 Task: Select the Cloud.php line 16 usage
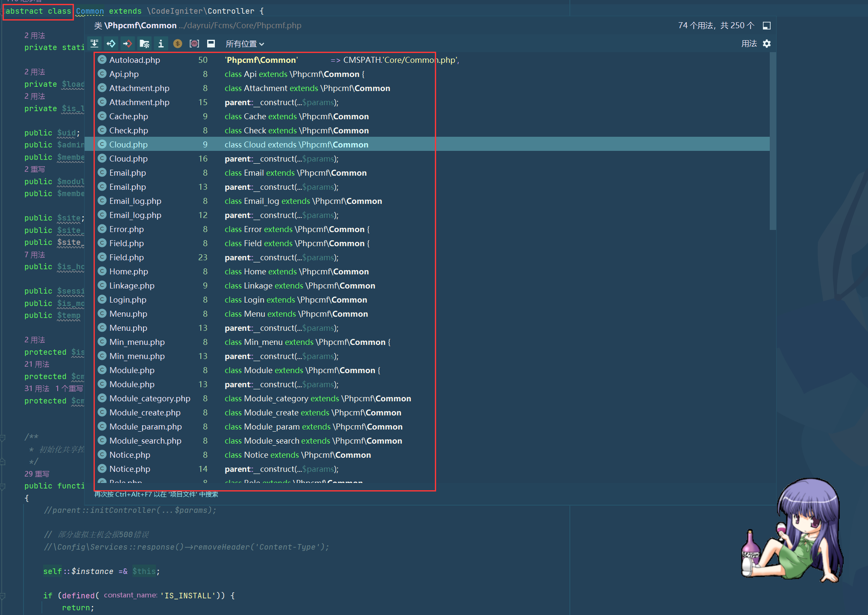click(427, 159)
